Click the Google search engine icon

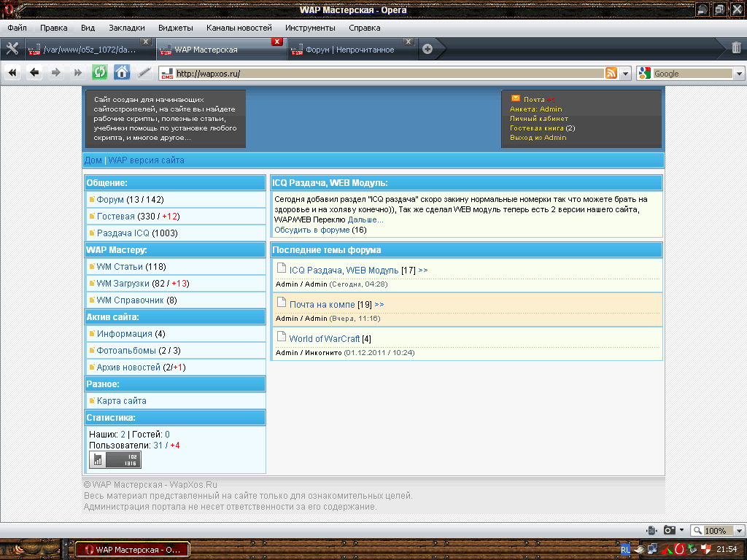[x=645, y=74]
